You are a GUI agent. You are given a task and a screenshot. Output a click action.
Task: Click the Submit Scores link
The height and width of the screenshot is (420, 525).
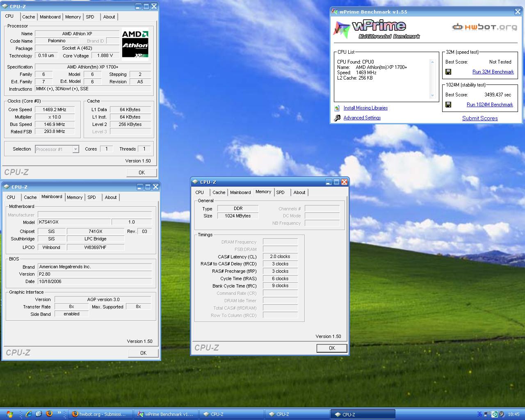(x=480, y=119)
